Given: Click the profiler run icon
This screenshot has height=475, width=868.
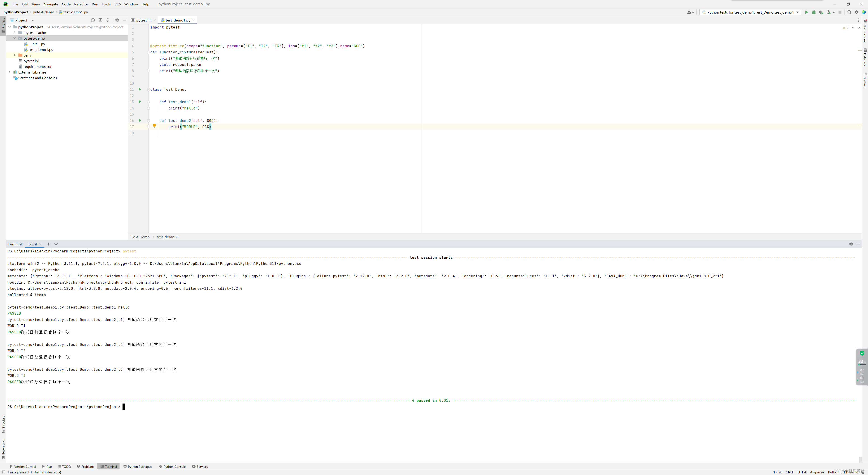Looking at the screenshot, I should click(x=829, y=12).
